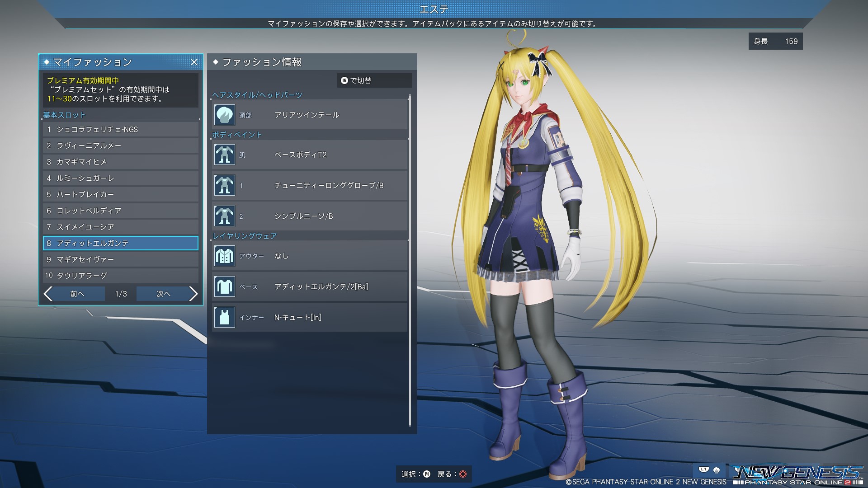The width and height of the screenshot is (868, 488).
Task: Click the body paint icon for チューニティーロンググローブ/B
Action: point(224,185)
